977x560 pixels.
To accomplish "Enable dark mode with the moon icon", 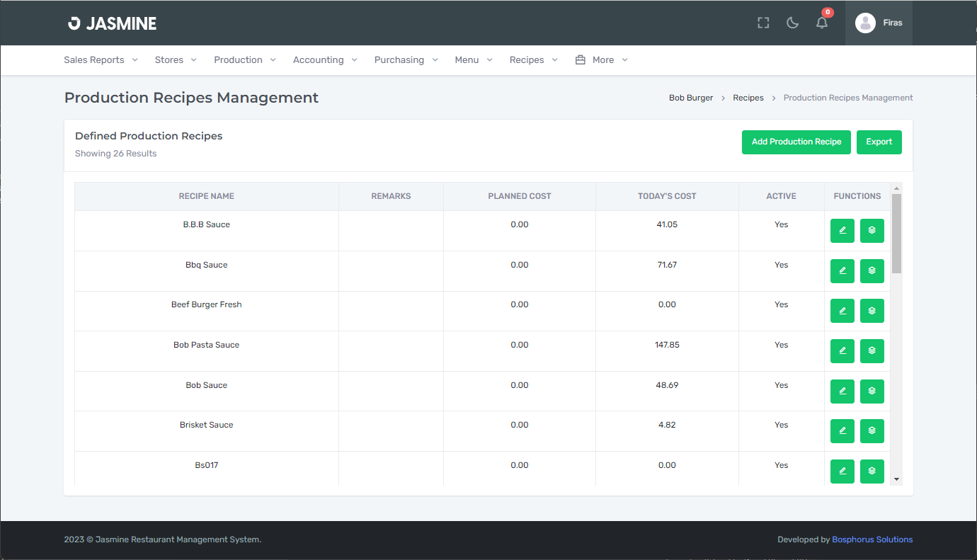I will (x=792, y=22).
